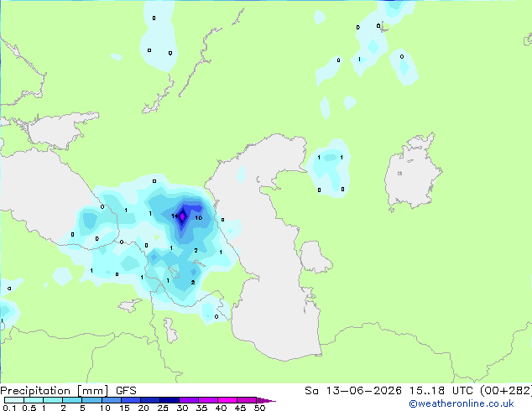This screenshot has height=411, width=532.
Task: Click the legend label '50'
Action: pos(259,408)
